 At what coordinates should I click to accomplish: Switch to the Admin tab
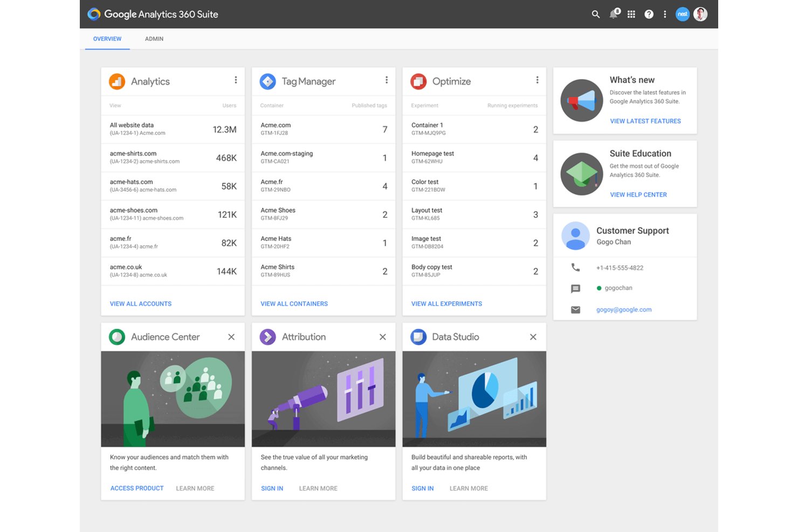[x=154, y=39]
